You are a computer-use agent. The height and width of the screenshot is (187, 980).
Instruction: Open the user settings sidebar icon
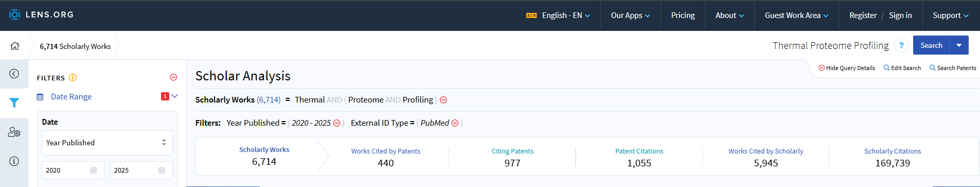[14, 132]
